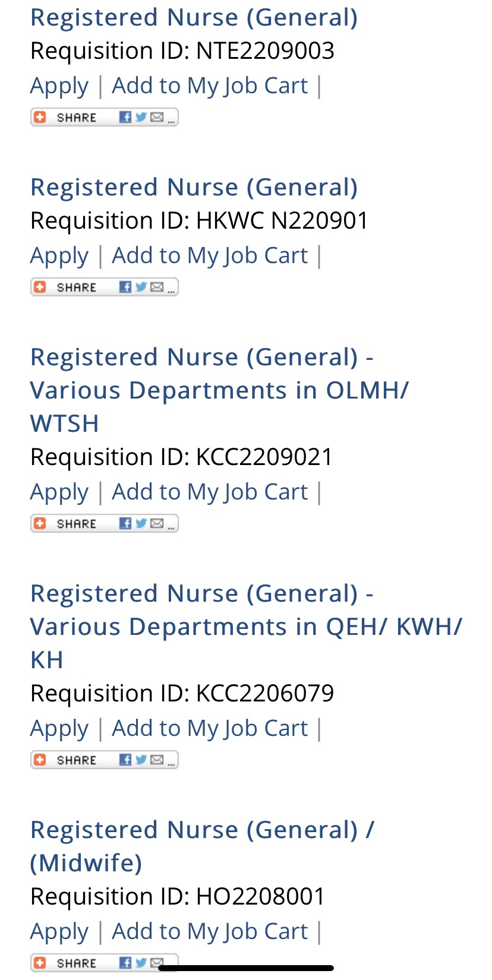Email the KCC2209021 job via envelope icon
This screenshot has height=980, width=492.
(x=157, y=523)
